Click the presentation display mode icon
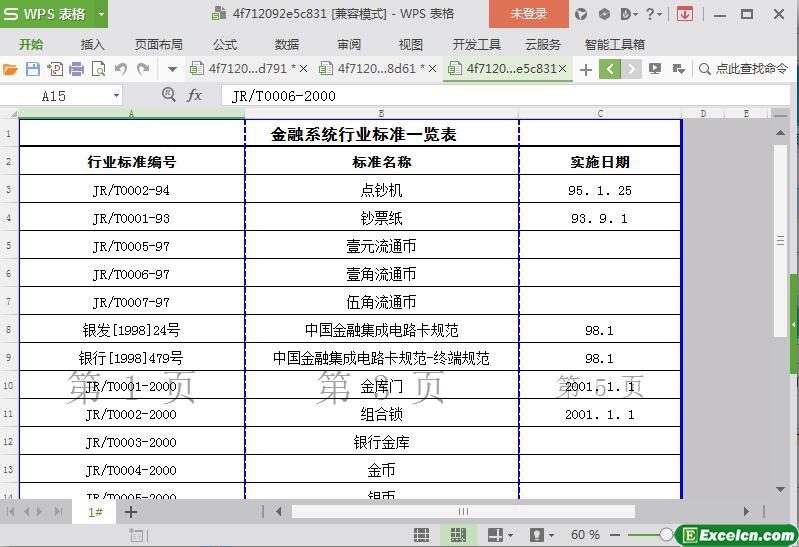 (x=655, y=69)
